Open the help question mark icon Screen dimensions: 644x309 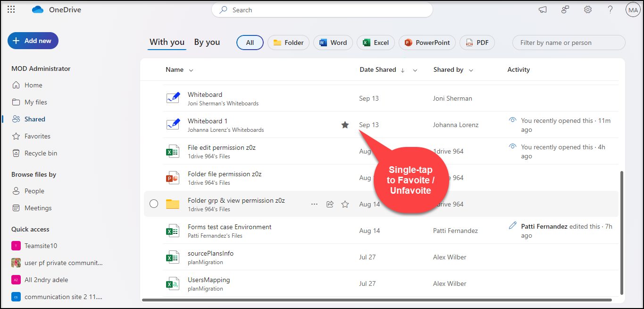610,9
